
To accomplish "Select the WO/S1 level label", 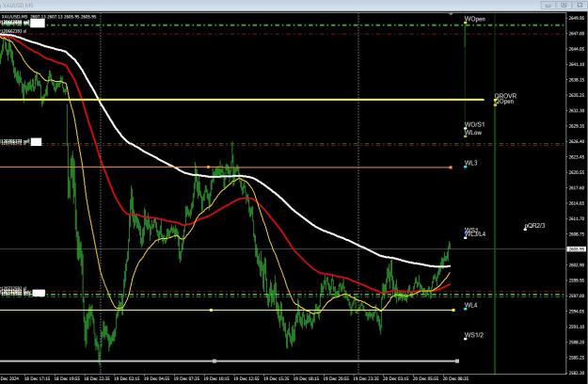I will point(474,124).
